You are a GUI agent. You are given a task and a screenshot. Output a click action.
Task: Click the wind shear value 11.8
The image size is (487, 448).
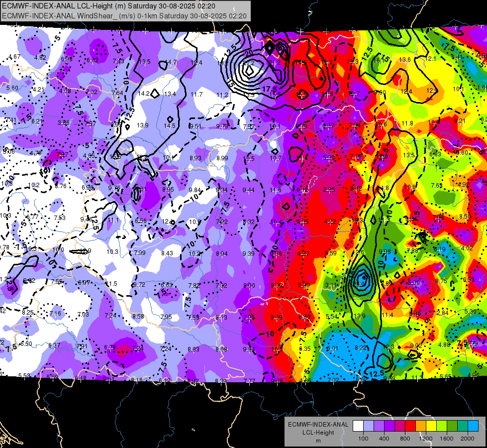pyautogui.click(x=407, y=123)
